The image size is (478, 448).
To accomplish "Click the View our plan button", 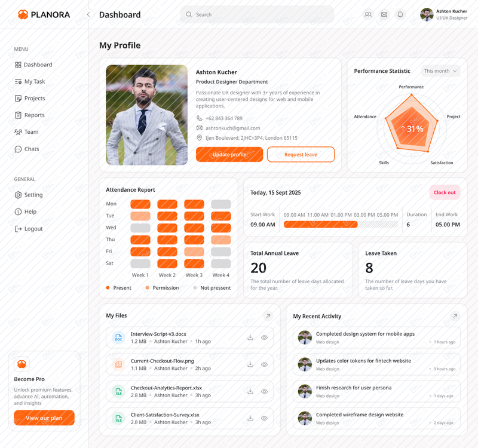I will point(44,418).
